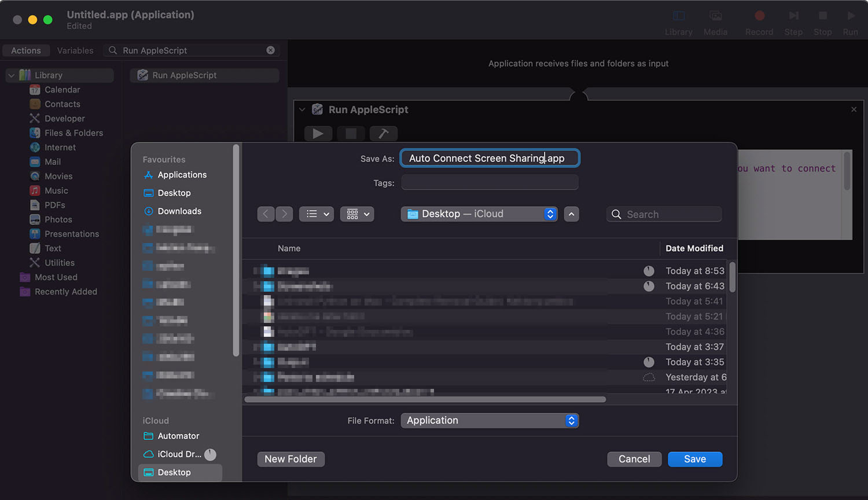
Task: Click Stop in Automator toolbar
Action: [822, 23]
